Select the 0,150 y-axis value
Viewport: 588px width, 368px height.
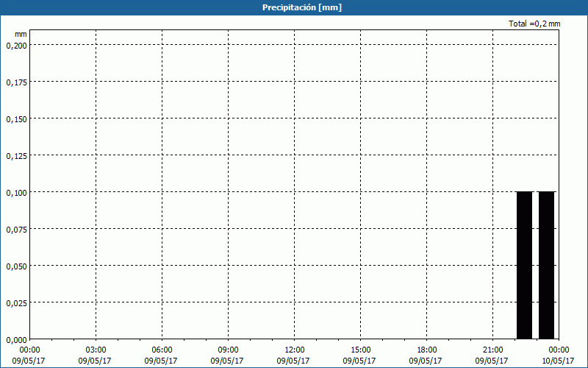click(16, 119)
